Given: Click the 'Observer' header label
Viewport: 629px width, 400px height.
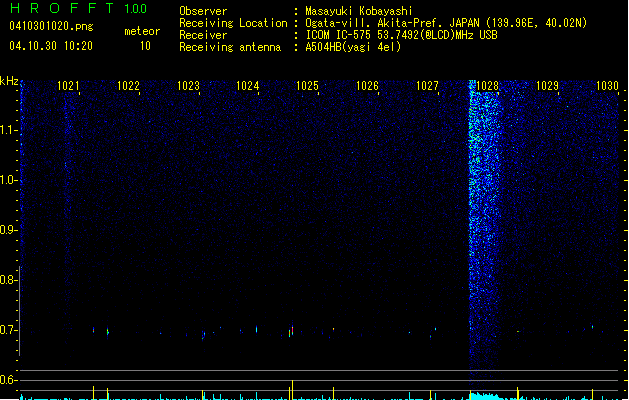Looking at the screenshot, I should (203, 11).
